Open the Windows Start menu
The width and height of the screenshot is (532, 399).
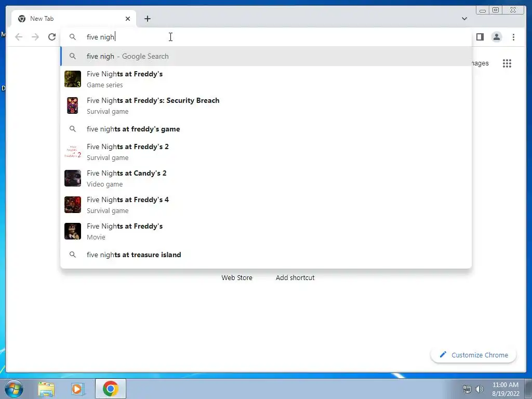(x=14, y=389)
